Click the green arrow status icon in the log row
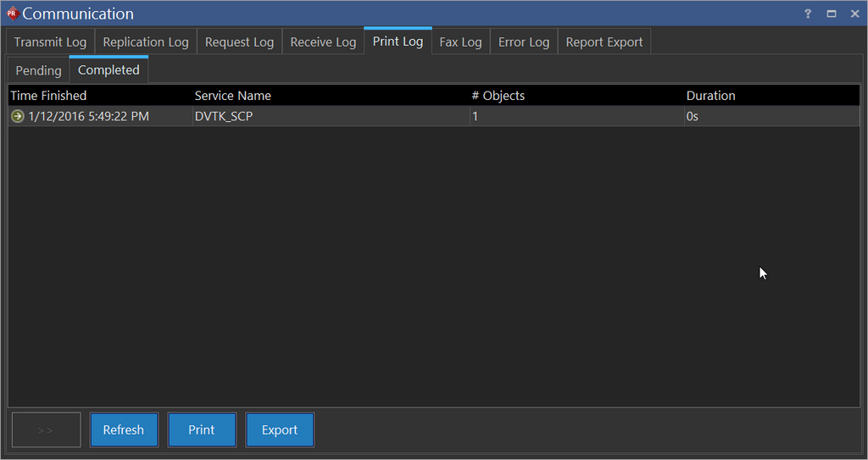The height and width of the screenshot is (460, 868). pos(17,116)
